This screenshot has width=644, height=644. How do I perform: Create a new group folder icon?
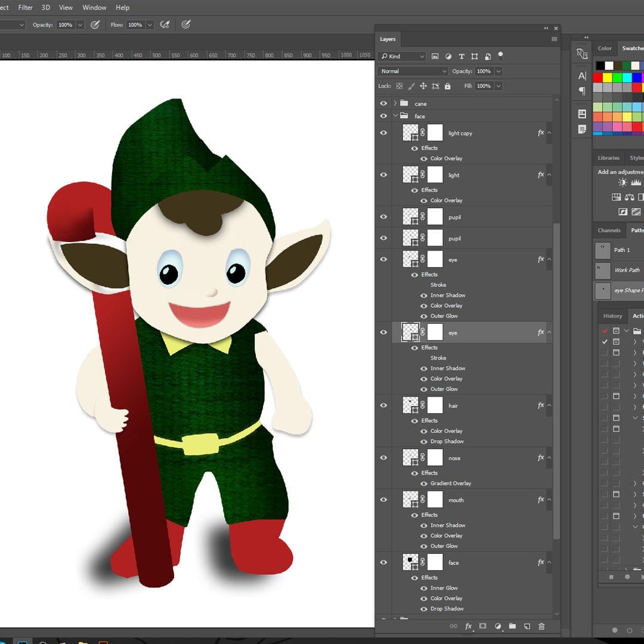click(x=512, y=626)
